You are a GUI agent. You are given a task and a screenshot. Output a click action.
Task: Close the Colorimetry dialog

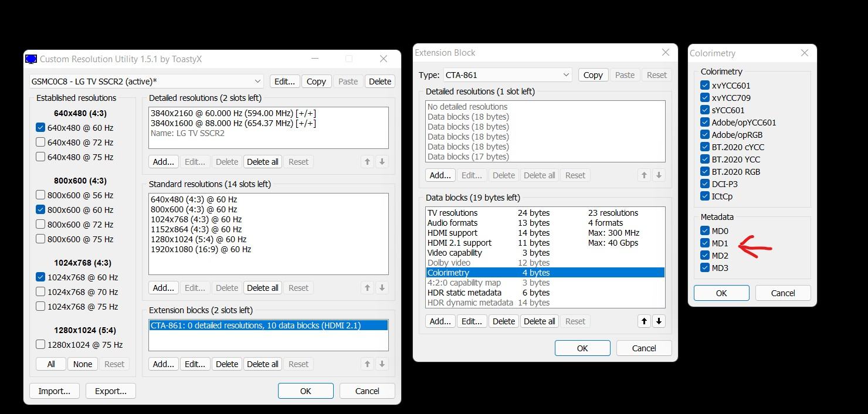point(803,53)
